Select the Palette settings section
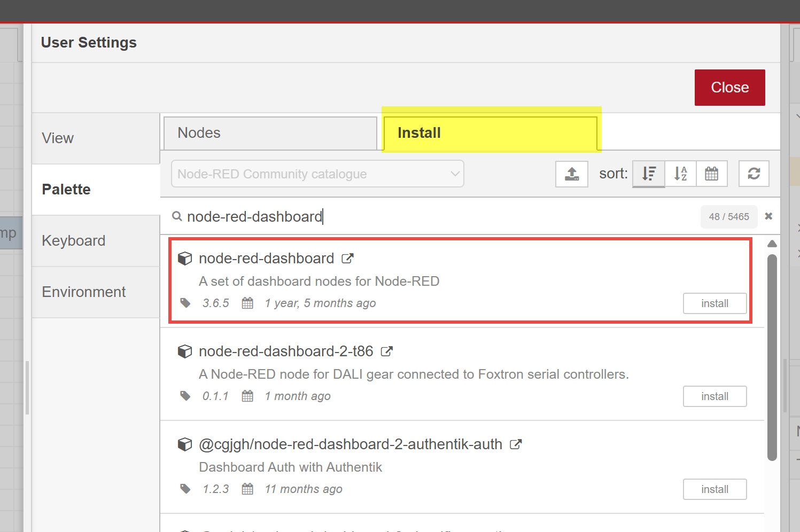 (x=66, y=189)
